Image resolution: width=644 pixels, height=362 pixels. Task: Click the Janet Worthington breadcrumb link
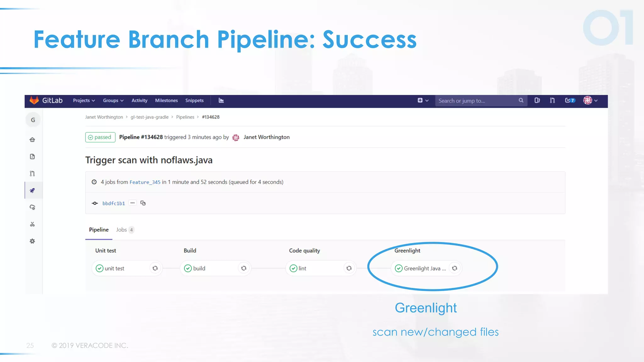tap(104, 117)
